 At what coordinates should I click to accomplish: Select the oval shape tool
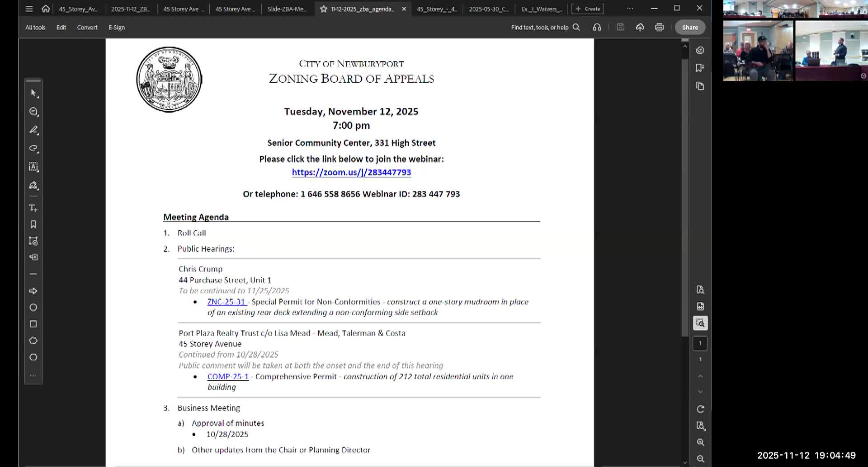pyautogui.click(x=33, y=307)
